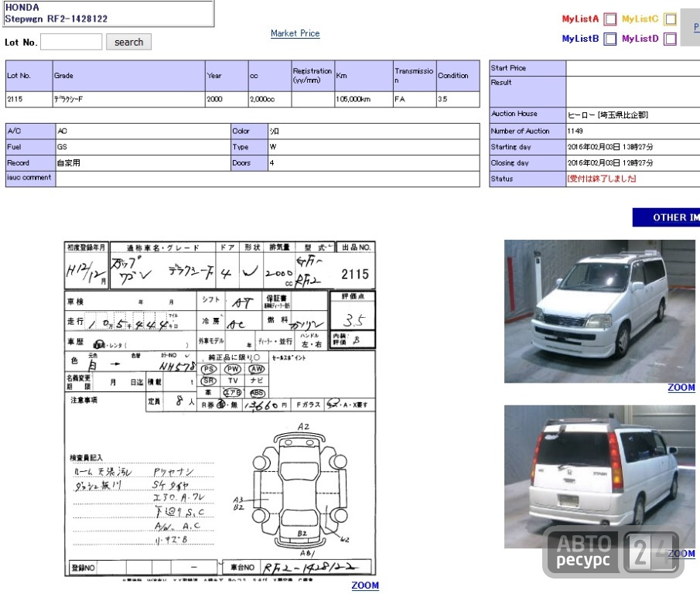700x594 pixels.
Task: Select the 105,000km mileage cell
Action: tap(364, 99)
